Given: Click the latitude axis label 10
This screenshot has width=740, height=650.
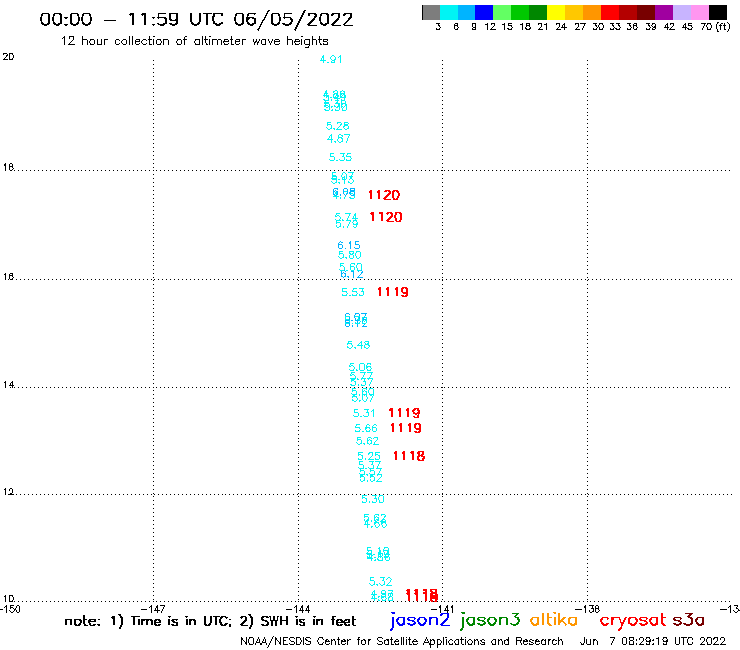Looking at the screenshot, I should point(8,599).
